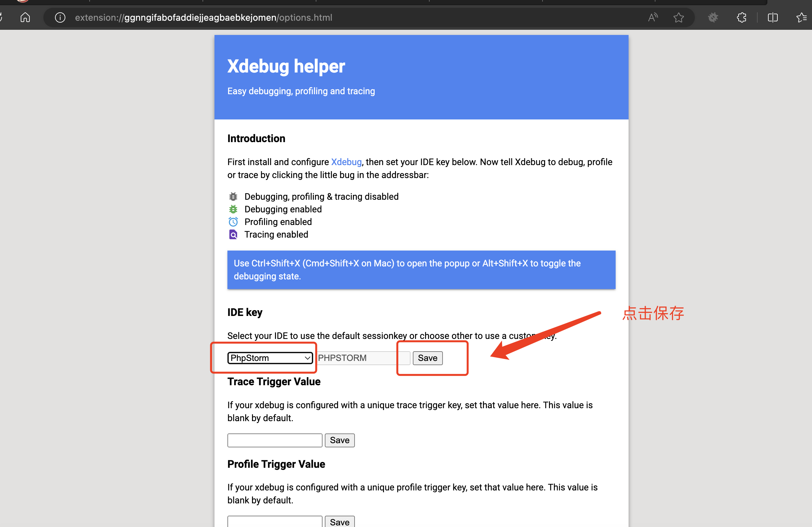This screenshot has height=527, width=812.
Task: Click the browser Home icon
Action: point(25,17)
